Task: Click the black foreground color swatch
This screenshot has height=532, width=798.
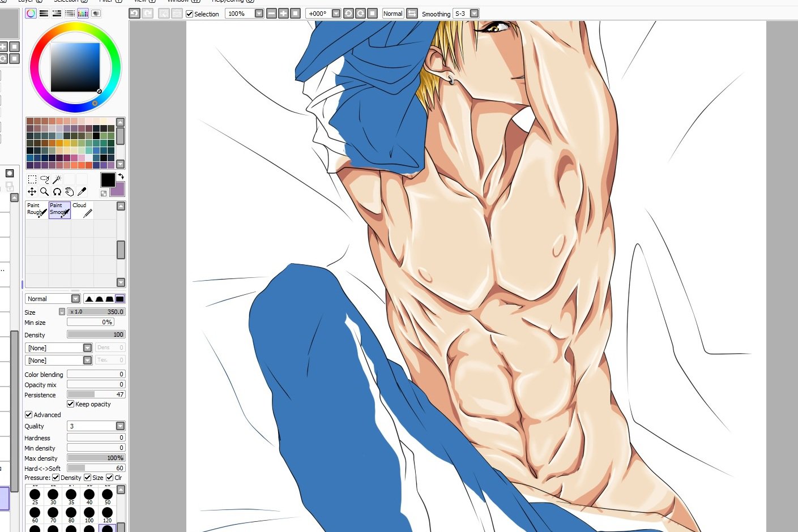Action: [x=108, y=180]
